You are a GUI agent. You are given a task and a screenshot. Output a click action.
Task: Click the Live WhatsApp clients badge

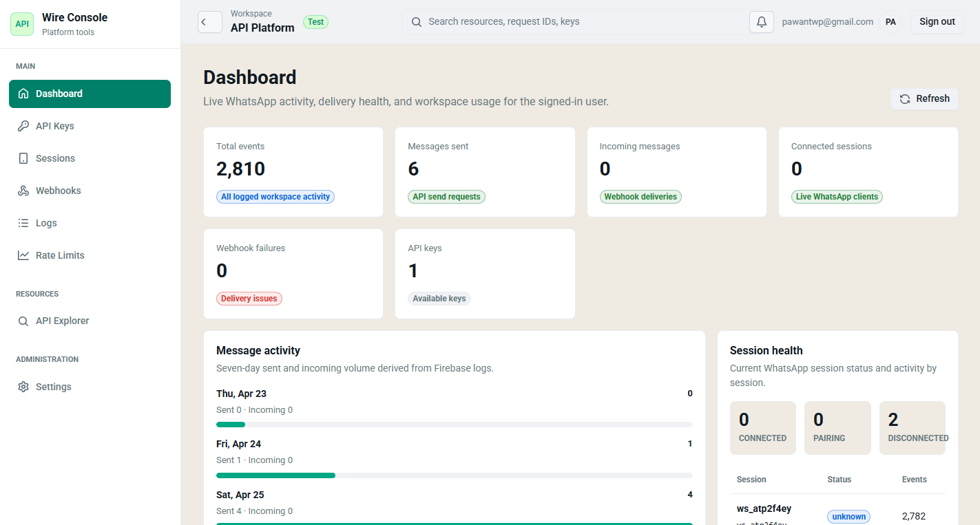[837, 197]
